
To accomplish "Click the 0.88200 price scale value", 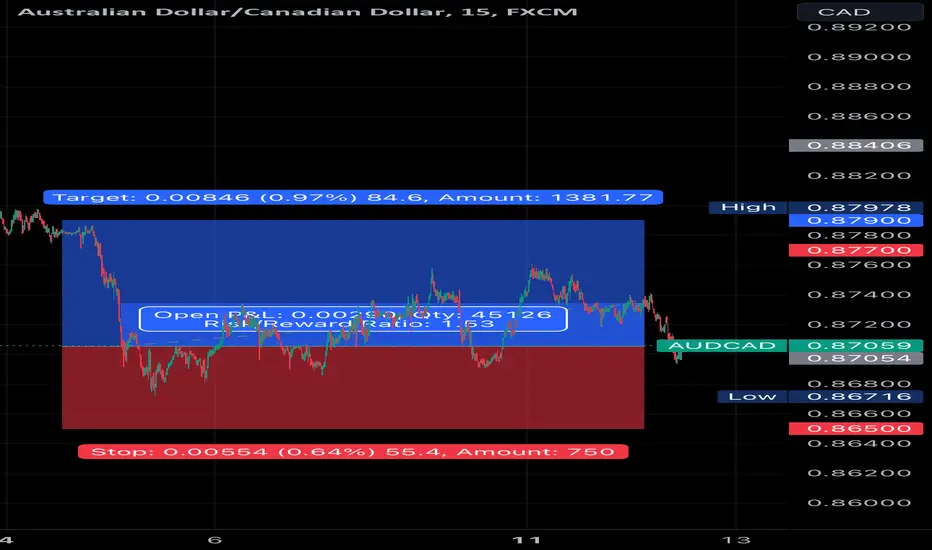I will click(859, 176).
